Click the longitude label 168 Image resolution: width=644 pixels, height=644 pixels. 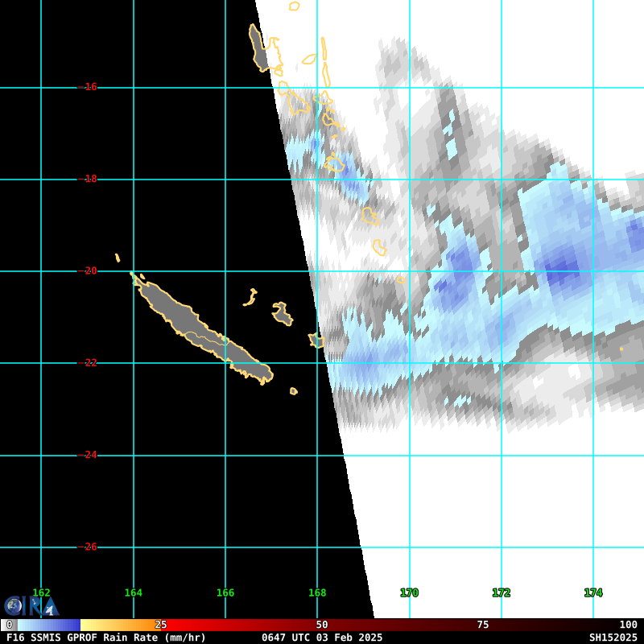(x=317, y=592)
